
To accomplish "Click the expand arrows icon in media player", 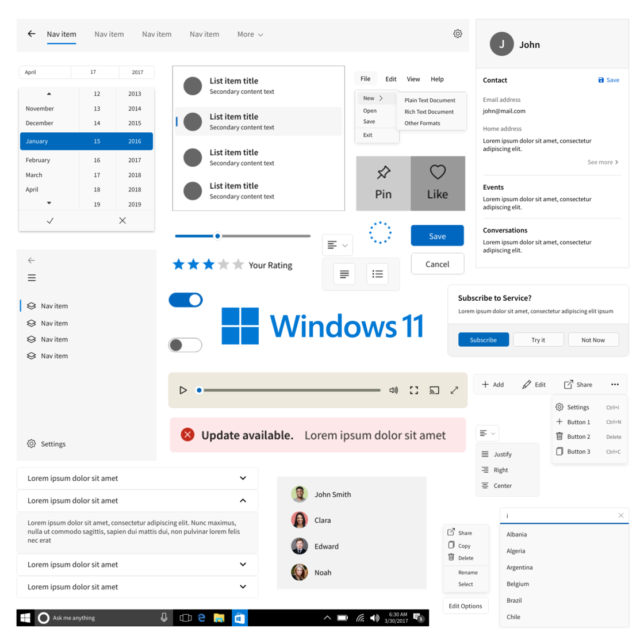I will pos(454,390).
